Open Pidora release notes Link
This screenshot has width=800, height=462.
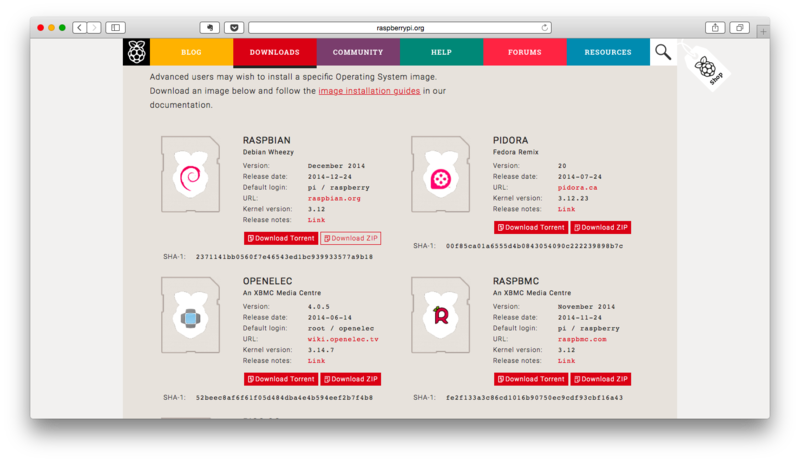point(566,209)
